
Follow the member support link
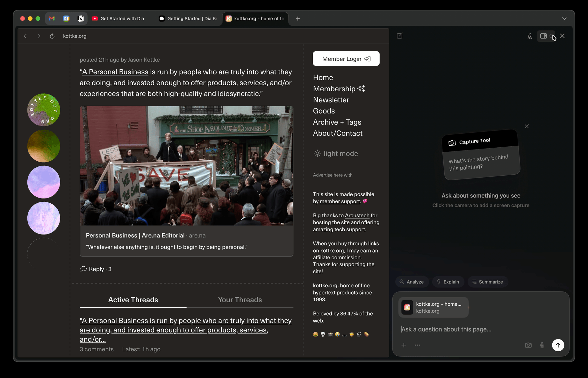(340, 201)
